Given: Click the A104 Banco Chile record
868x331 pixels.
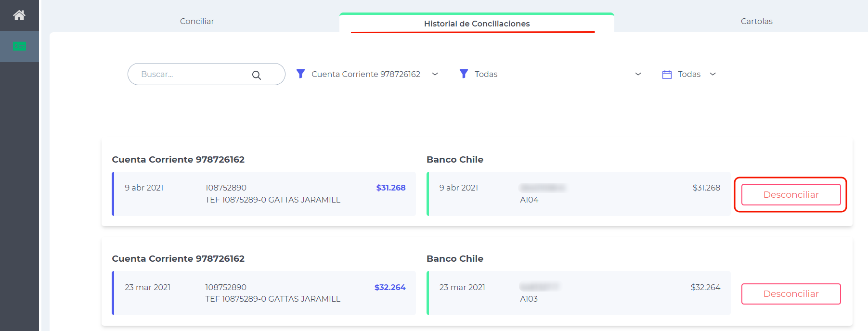Looking at the screenshot, I should click(x=579, y=194).
